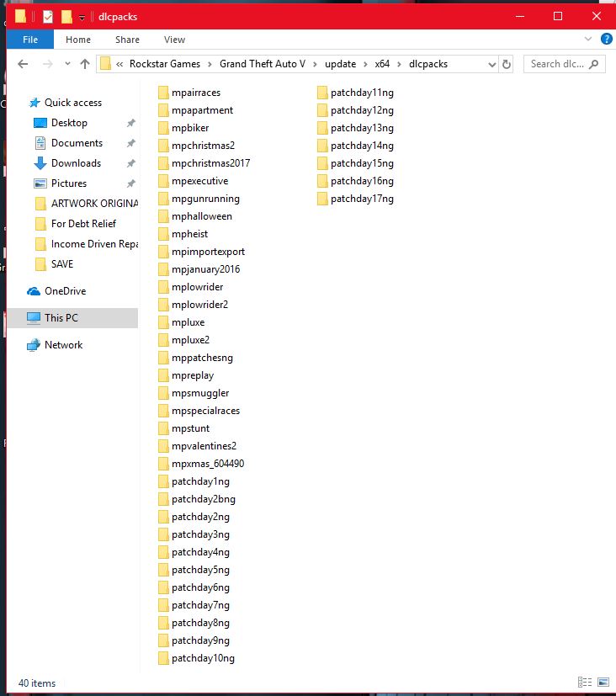Switch to the Home ribbon tab
The image size is (616, 696).
click(78, 40)
